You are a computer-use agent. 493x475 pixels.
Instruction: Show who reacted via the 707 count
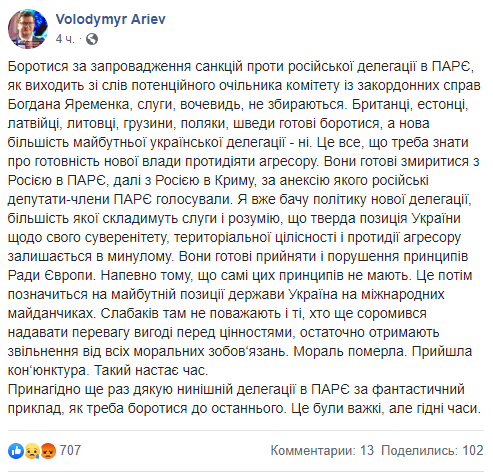(70, 450)
